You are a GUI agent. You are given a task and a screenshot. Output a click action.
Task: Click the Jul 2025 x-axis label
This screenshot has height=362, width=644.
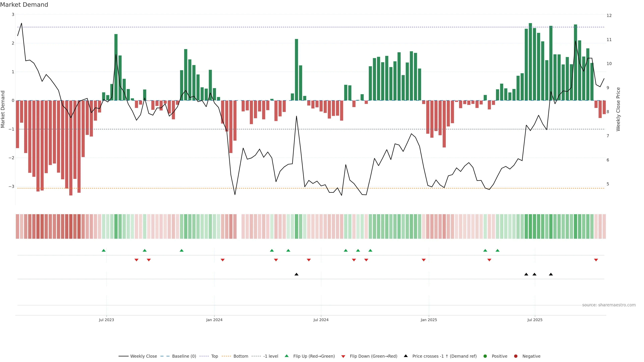click(x=535, y=320)
